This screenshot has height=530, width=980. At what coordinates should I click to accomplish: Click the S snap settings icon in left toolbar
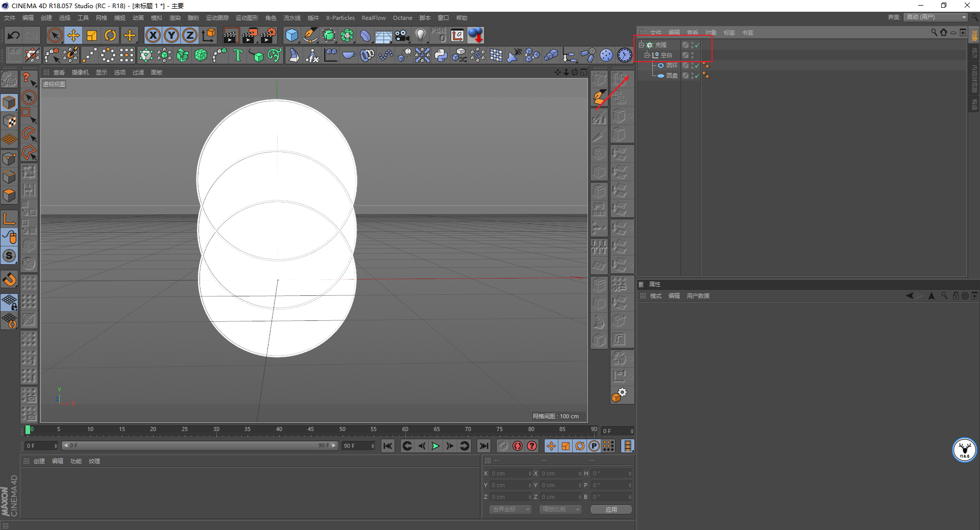coord(10,256)
